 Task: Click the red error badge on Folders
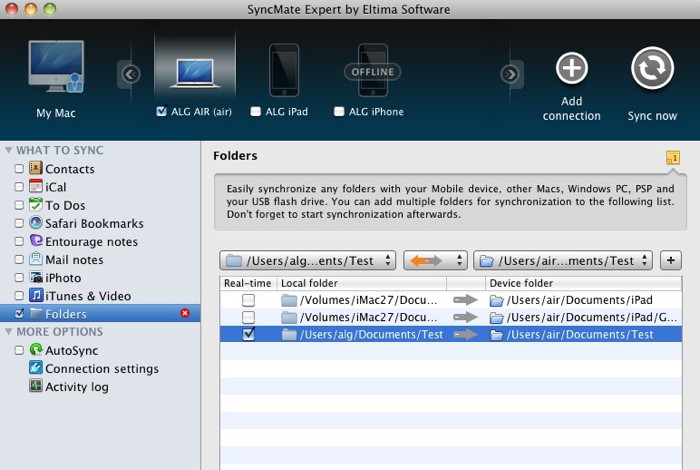tap(185, 313)
